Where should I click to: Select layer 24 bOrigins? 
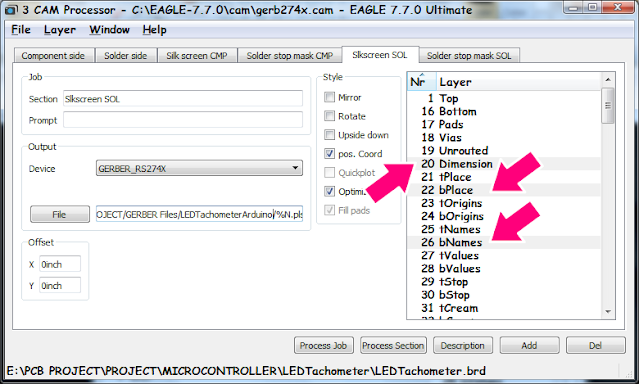(504, 216)
